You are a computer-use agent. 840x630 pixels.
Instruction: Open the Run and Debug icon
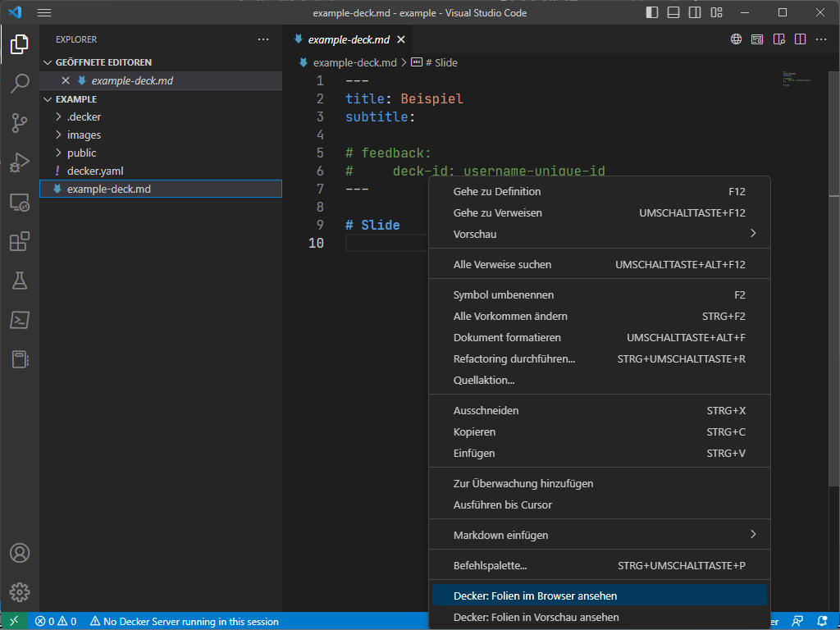coord(19,162)
